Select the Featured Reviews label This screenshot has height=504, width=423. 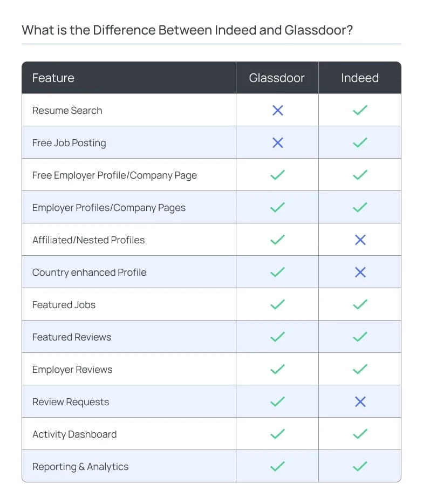click(72, 337)
